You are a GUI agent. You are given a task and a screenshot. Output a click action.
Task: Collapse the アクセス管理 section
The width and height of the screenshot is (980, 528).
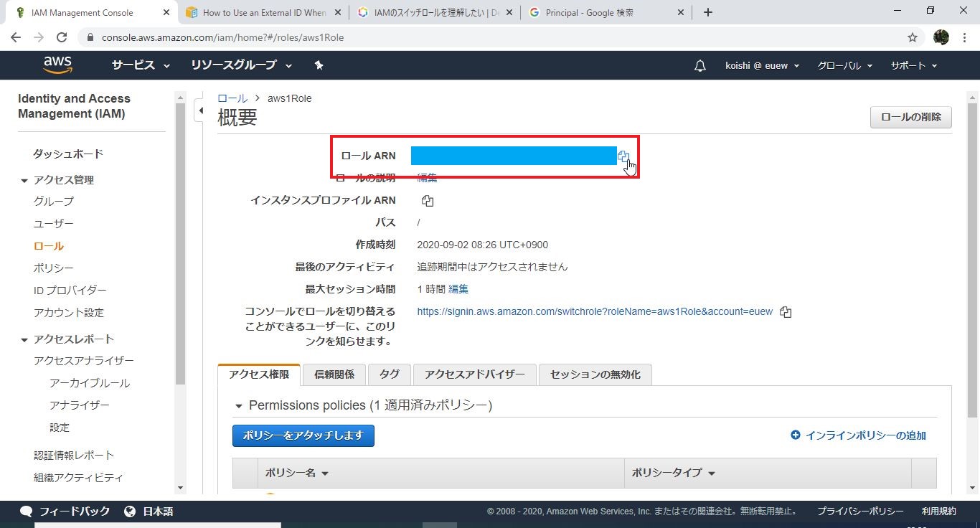(x=24, y=180)
